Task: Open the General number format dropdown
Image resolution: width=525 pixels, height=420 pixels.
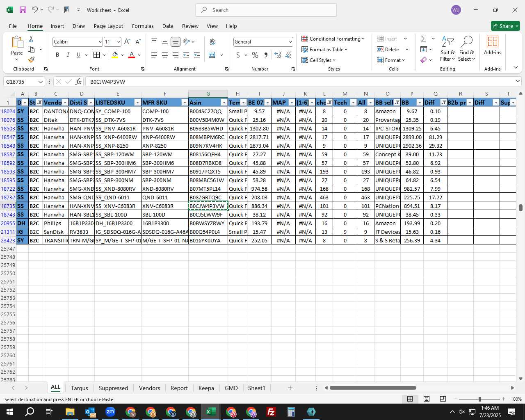Action: (290, 42)
